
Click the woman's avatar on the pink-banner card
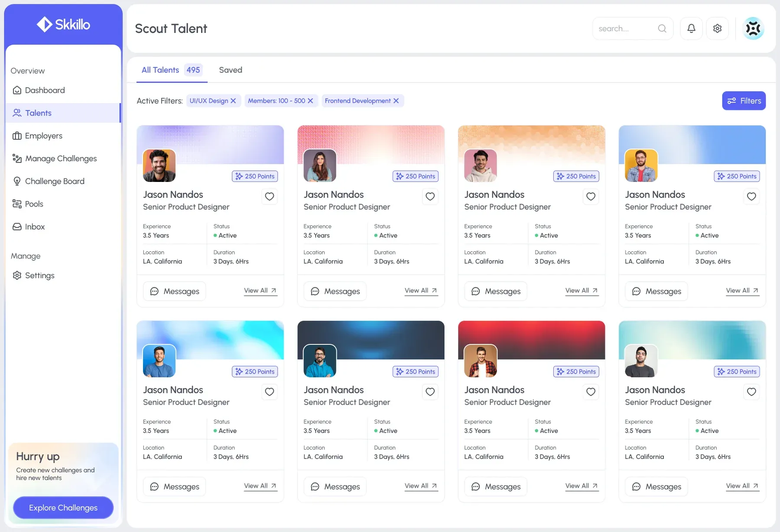coord(320,165)
